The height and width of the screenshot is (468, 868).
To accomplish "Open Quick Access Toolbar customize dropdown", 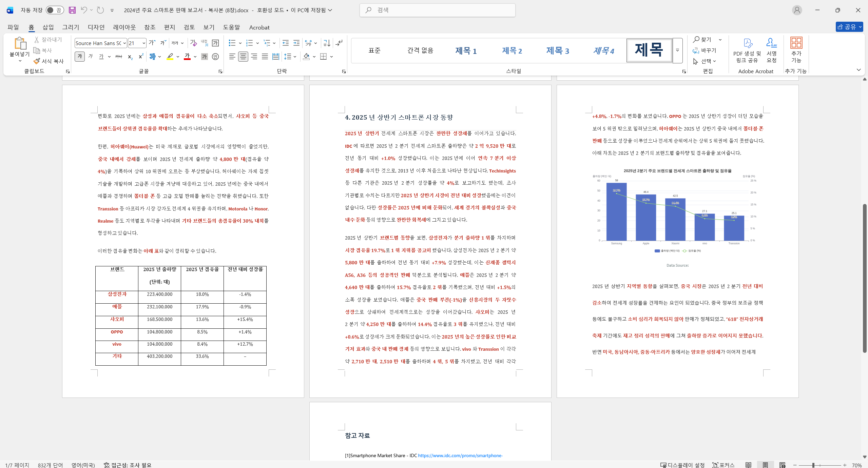I will pos(112,10).
